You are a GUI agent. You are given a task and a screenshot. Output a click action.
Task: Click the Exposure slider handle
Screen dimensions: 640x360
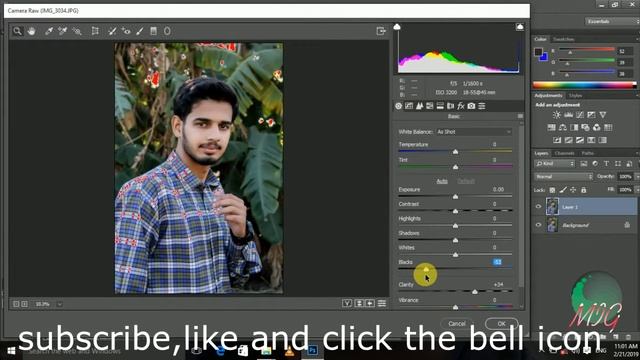click(456, 197)
